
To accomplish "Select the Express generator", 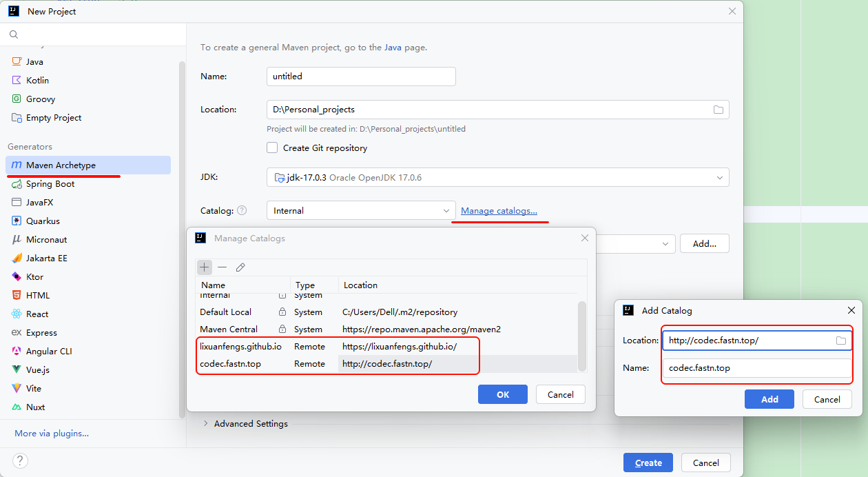I will click(88, 332).
